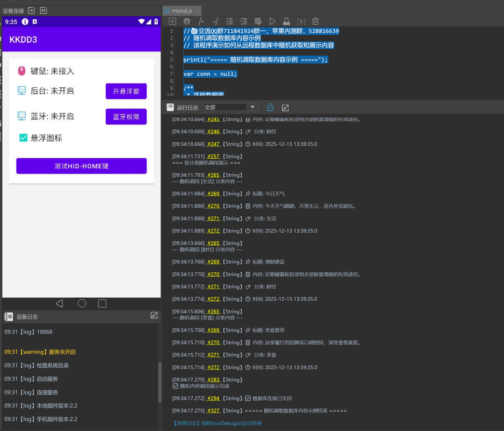504x431 pixels.
Task: Click the flask test icon in toolbar
Action: click(x=286, y=21)
